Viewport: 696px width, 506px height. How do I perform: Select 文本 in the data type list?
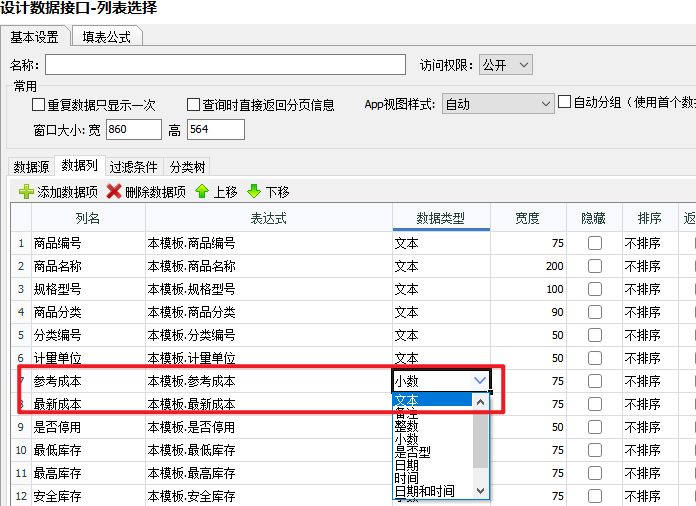pyautogui.click(x=433, y=399)
